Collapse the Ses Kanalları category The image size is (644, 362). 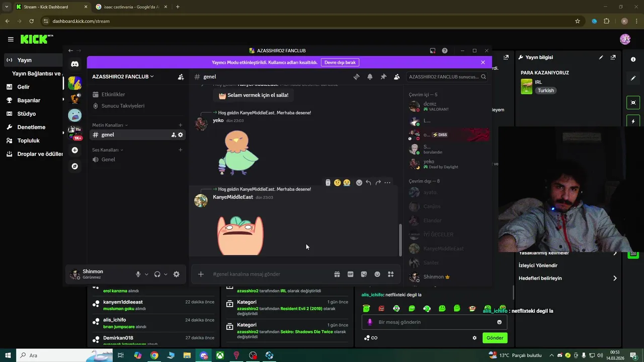pos(108,150)
